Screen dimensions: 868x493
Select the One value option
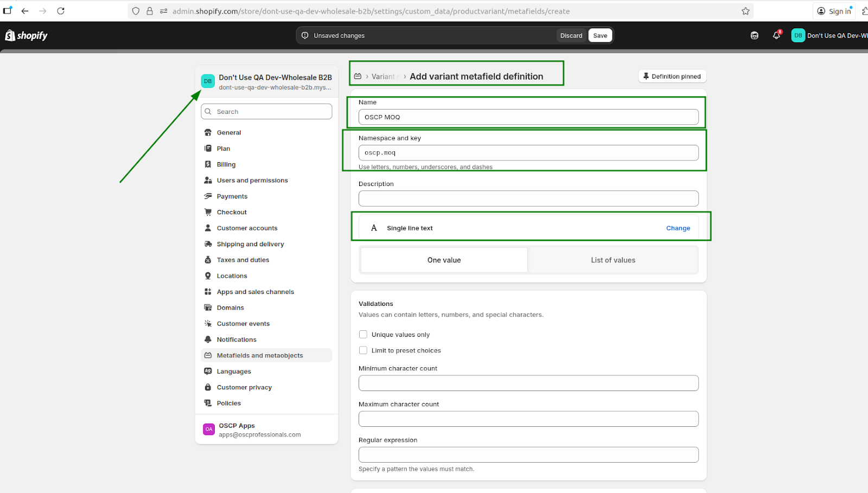pyautogui.click(x=444, y=260)
